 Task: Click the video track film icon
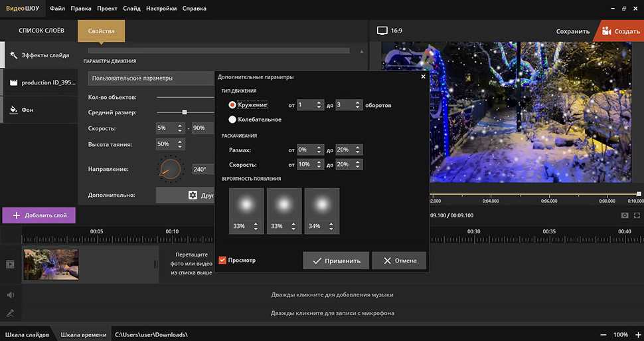pyautogui.click(x=11, y=264)
